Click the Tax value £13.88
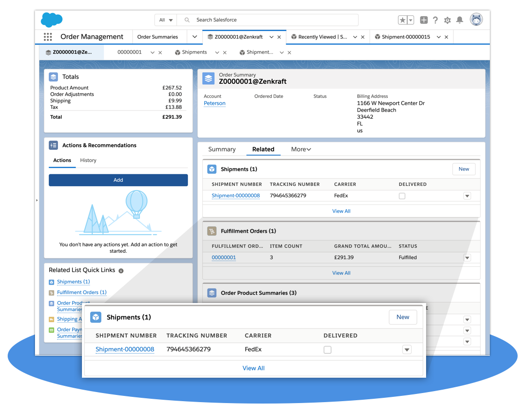The image size is (532, 416). tap(173, 107)
